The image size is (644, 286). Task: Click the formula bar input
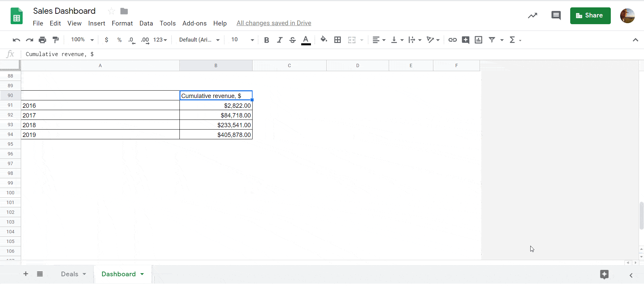point(332,54)
